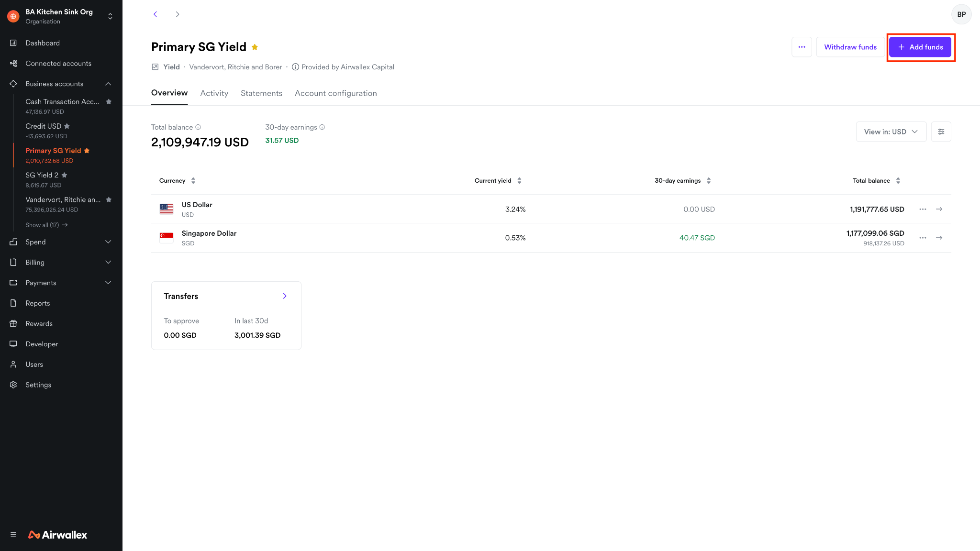Select the US Dollar table row
The height and width of the screenshot is (551, 980).
tap(551, 209)
